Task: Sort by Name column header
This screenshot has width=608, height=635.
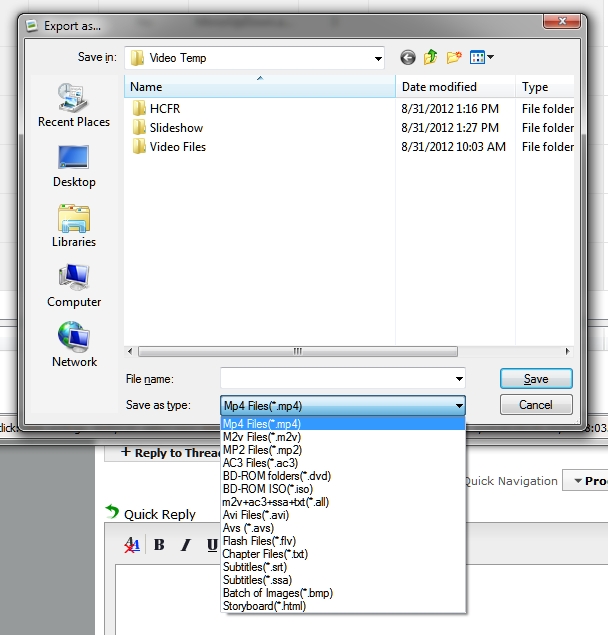Action: 260,87
